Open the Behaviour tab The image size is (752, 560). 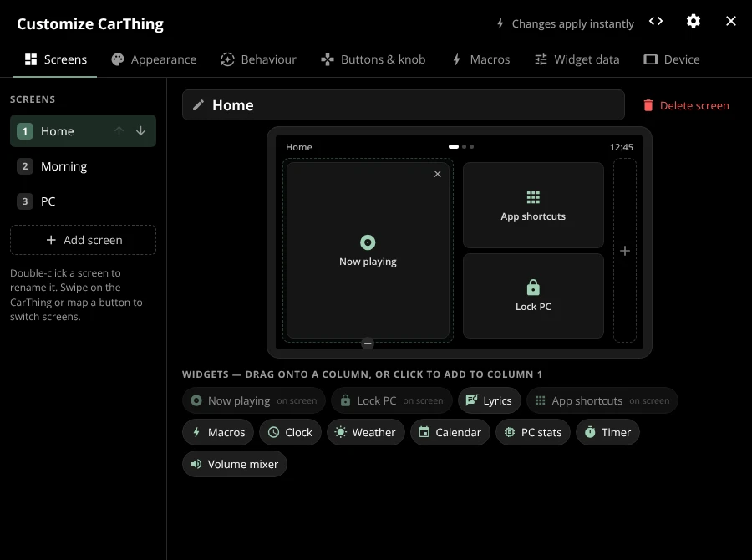258,59
